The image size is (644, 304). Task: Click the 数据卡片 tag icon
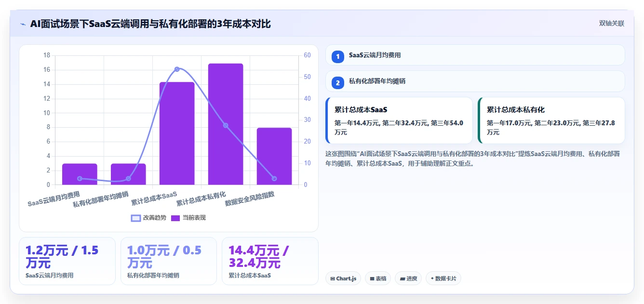pyautogui.click(x=432, y=278)
